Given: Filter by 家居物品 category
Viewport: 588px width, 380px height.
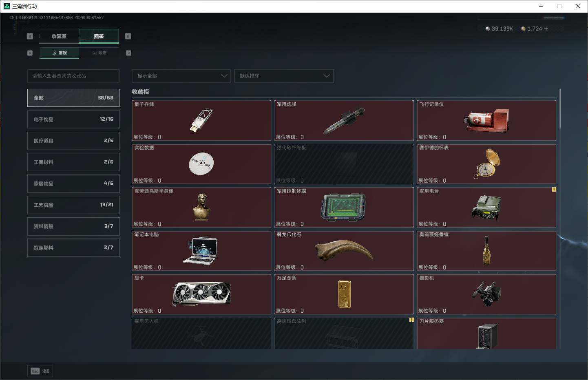Looking at the screenshot, I should coord(73,183).
